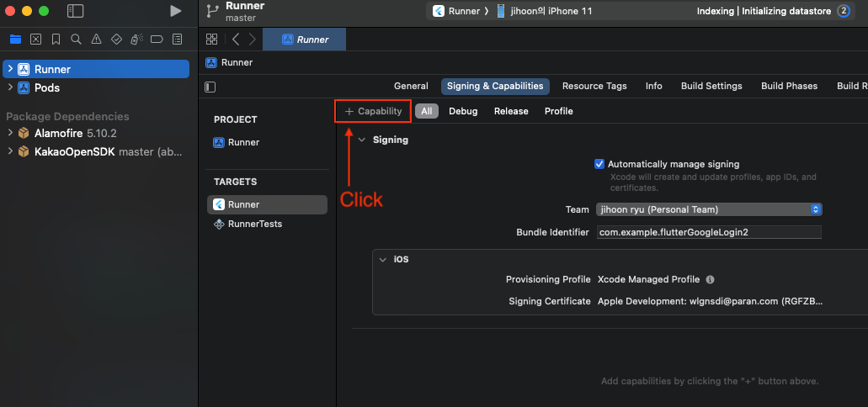This screenshot has width=868, height=407.
Task: Open the Project navigator folder icon
Action: [x=15, y=40]
